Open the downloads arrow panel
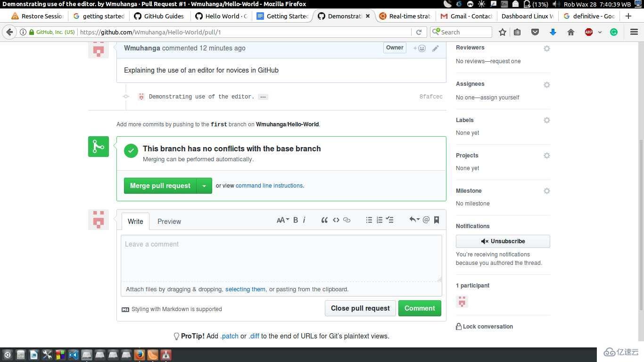 (553, 32)
